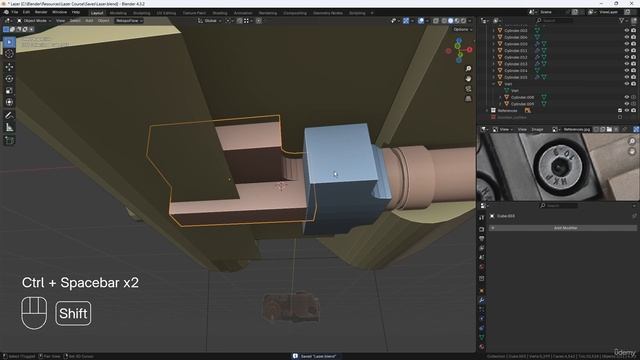
Task: Expand the Cylinder.008 outliner item
Action: [500, 98]
